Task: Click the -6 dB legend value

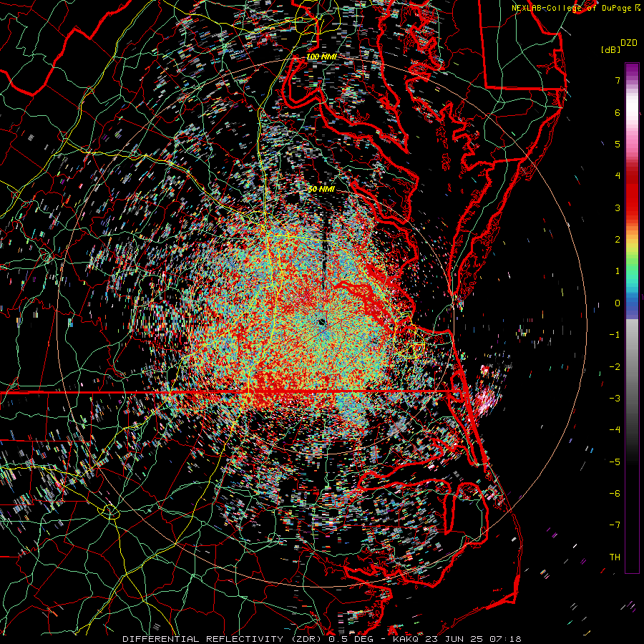Action: click(615, 494)
